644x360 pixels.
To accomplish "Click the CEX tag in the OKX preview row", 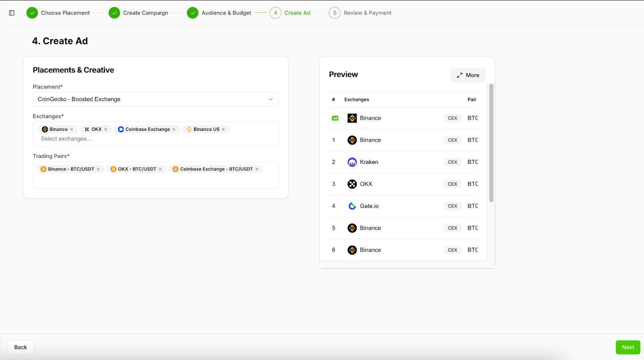I will [452, 184].
